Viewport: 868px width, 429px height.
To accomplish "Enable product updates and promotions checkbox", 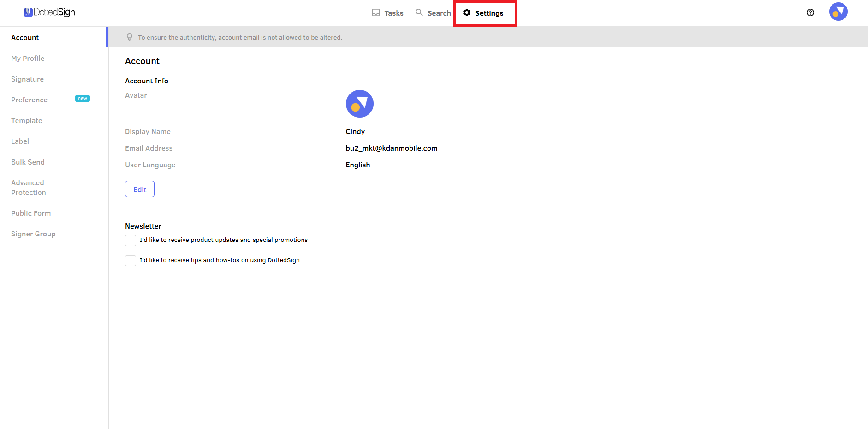I will [x=131, y=241].
